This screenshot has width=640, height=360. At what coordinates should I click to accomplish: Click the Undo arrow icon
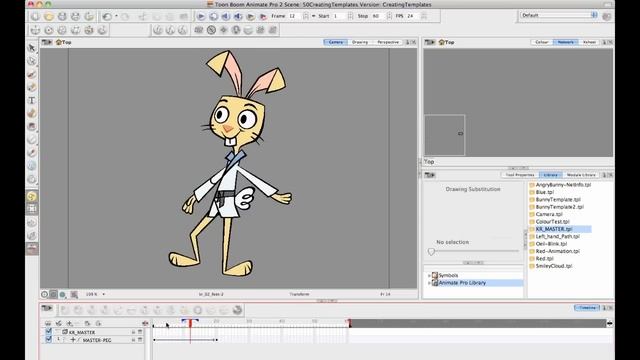coord(107,16)
